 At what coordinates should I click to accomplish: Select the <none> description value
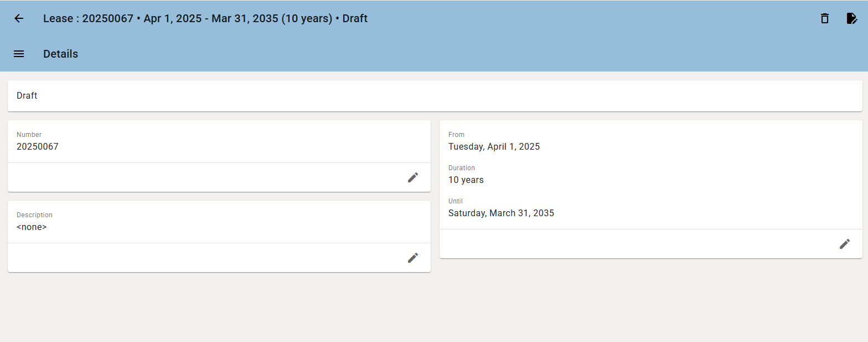[x=32, y=227]
